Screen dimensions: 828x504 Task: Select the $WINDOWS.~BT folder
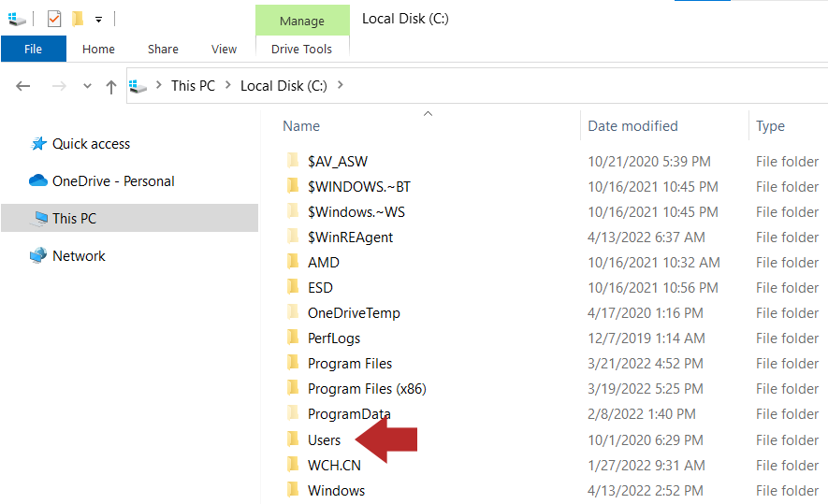tap(359, 187)
